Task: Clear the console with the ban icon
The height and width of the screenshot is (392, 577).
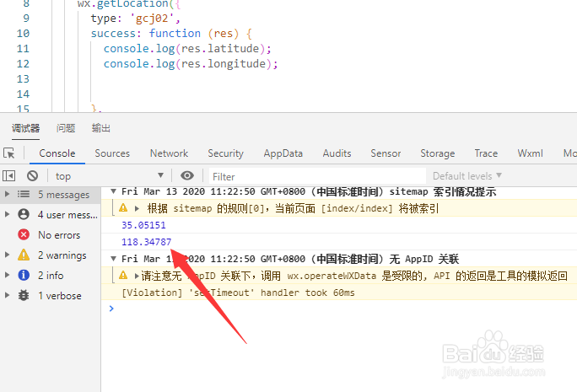Action: coord(32,176)
